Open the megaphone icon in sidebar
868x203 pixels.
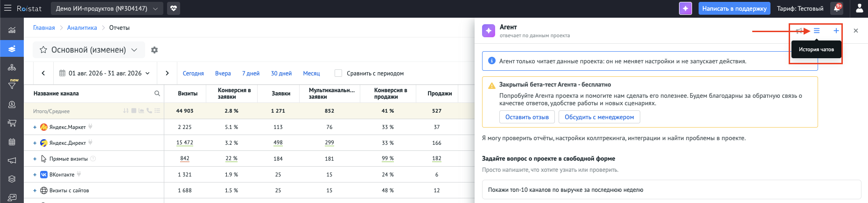click(x=12, y=161)
